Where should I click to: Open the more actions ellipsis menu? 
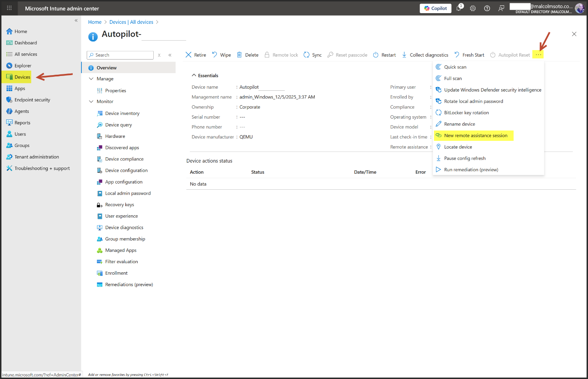[538, 55]
